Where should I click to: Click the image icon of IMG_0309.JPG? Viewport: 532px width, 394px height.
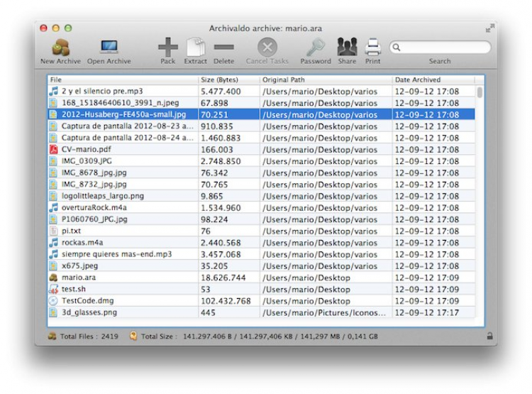[53, 161]
